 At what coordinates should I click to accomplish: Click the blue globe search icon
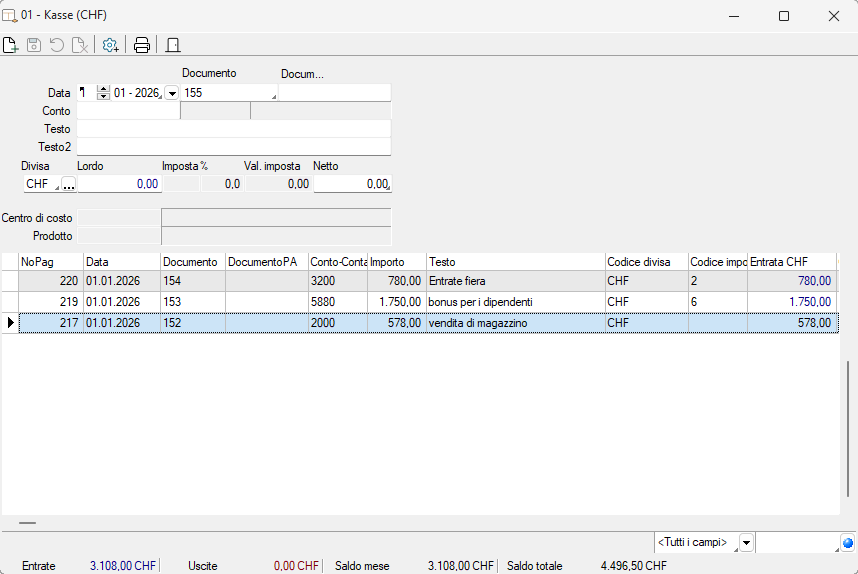848,543
